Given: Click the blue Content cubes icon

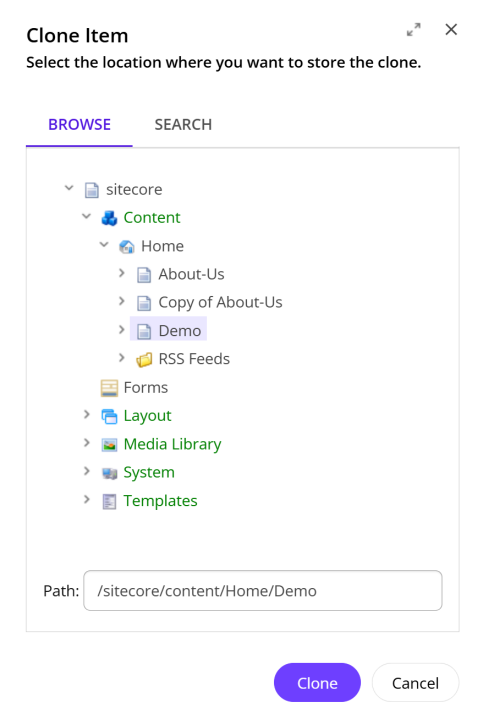Looking at the screenshot, I should click(109, 218).
